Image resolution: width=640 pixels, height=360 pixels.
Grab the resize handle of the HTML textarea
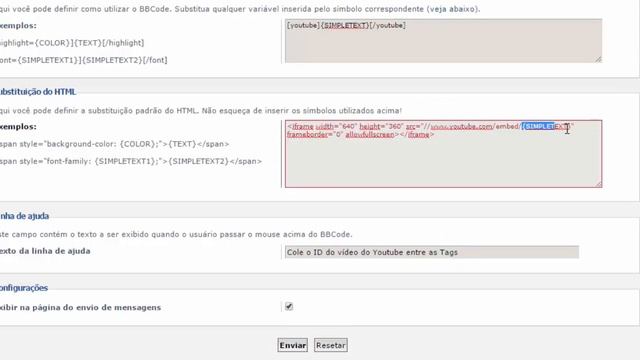click(x=598, y=184)
